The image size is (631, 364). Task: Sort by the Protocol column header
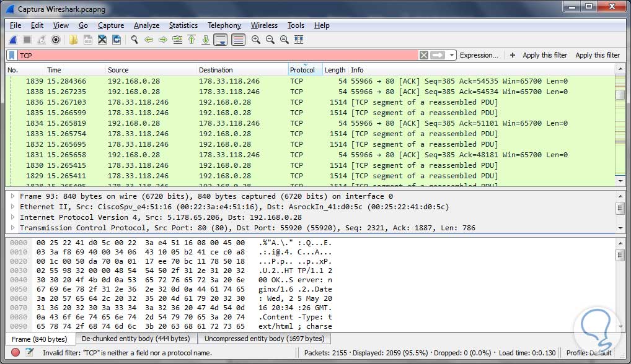305,70
